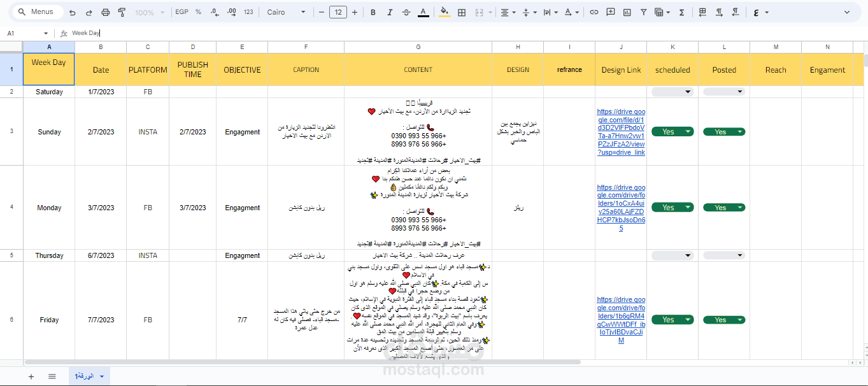The height and width of the screenshot is (386, 868).
Task: Apply EGP currency format
Action: click(181, 12)
